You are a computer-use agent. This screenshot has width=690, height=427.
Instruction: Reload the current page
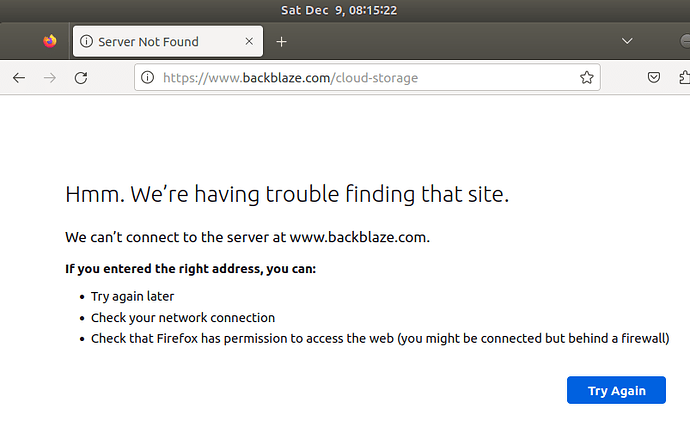click(x=81, y=78)
